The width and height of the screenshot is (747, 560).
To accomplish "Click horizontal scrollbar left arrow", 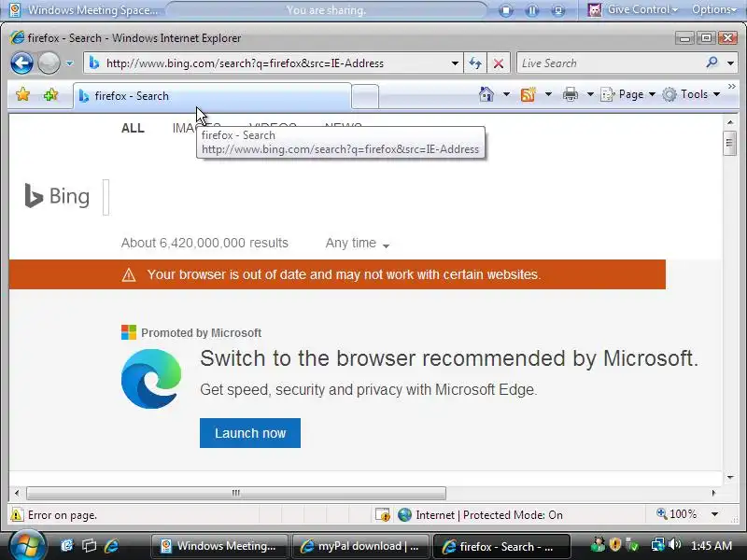I will (x=17, y=493).
